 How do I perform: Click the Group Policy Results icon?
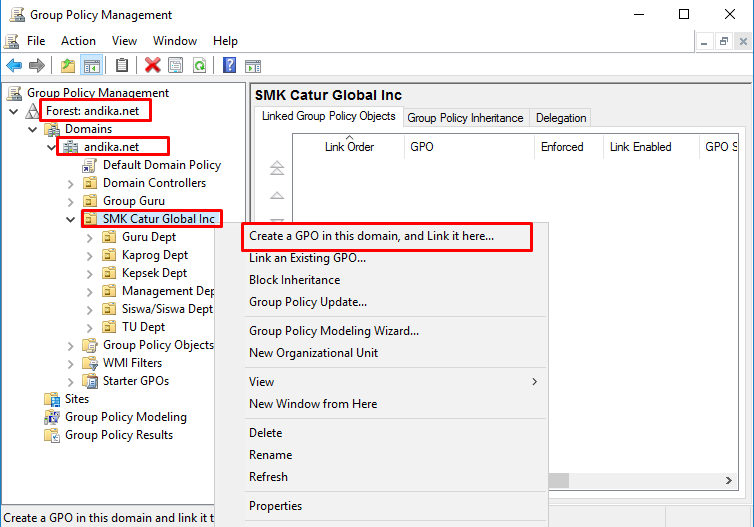[x=51, y=435]
